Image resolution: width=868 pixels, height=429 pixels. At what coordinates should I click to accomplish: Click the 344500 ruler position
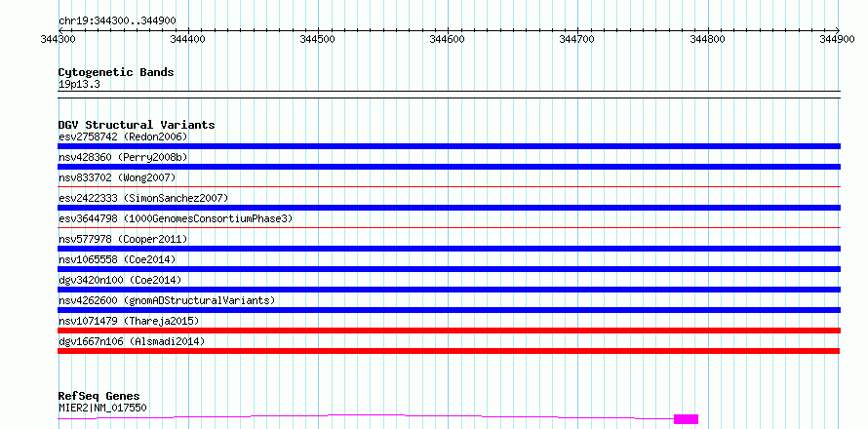(x=318, y=39)
